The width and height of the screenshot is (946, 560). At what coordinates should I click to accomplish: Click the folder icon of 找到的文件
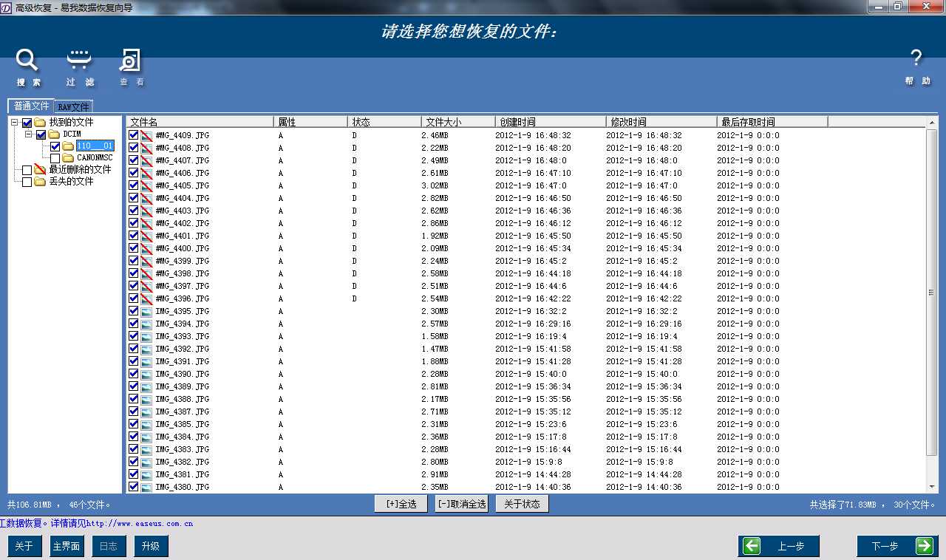(x=40, y=123)
